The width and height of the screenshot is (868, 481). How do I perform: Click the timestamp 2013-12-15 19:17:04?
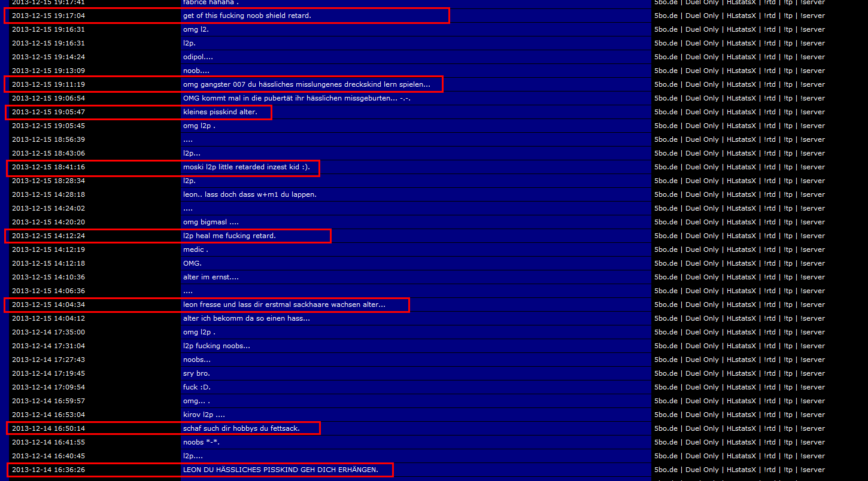pos(48,16)
